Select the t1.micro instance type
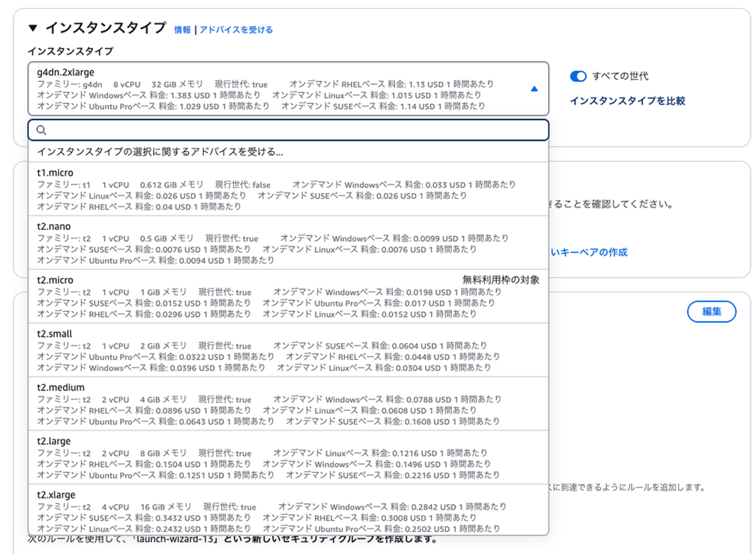Viewport: 756px width, 554px height. pyautogui.click(x=288, y=189)
